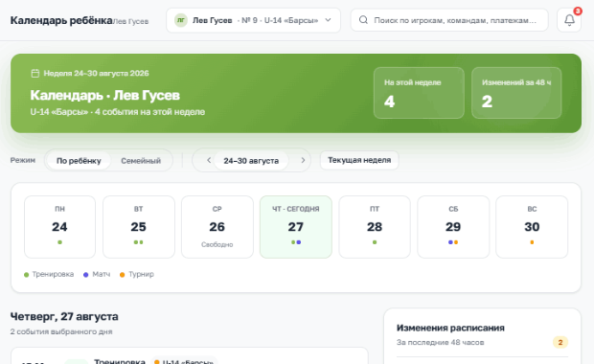Image resolution: width=594 pixels, height=364 pixels.
Task: Click За последние 48 часов text
Action: (x=440, y=342)
